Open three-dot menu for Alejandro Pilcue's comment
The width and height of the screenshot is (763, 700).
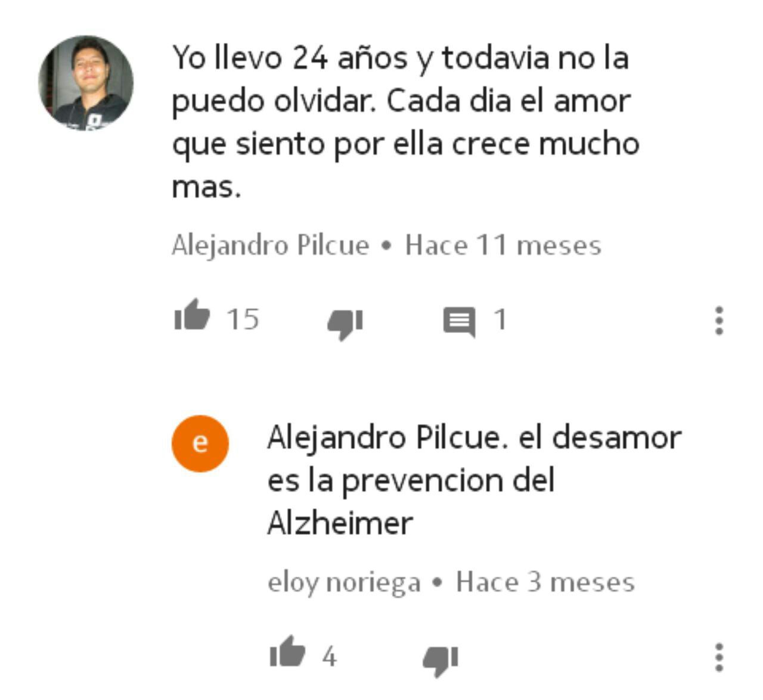pos(719,321)
